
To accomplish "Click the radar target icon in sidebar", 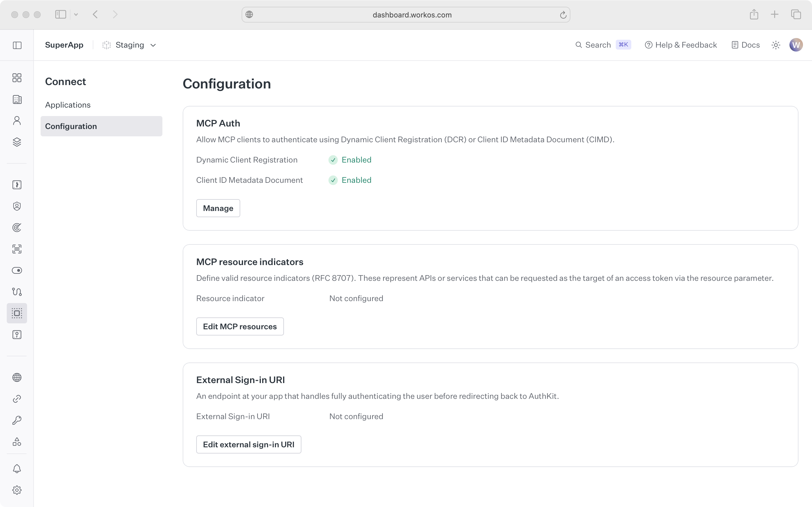I will click(17, 228).
